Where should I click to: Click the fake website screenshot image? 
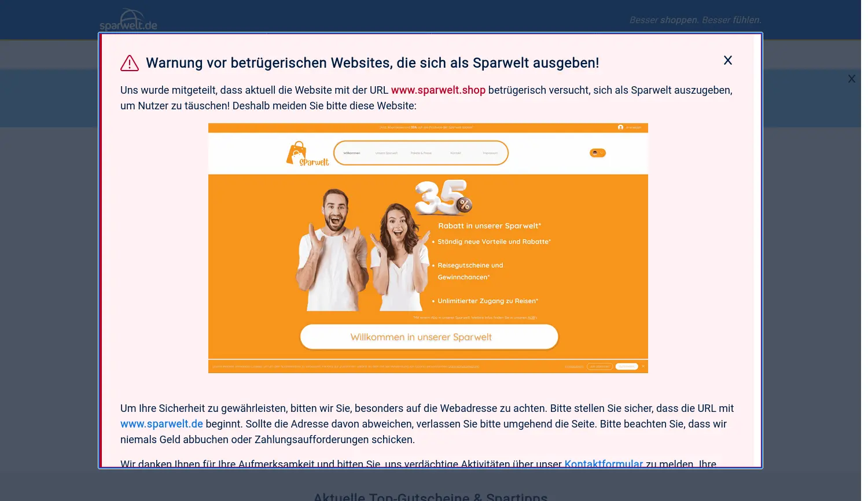tap(428, 248)
